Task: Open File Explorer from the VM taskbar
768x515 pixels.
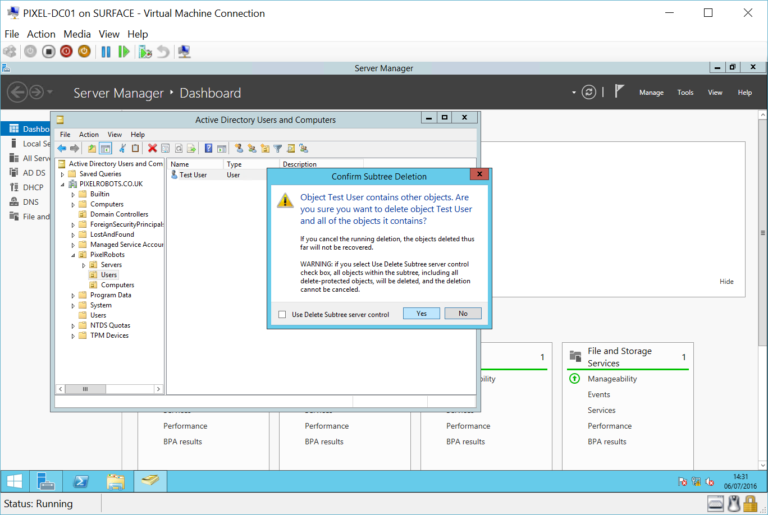Action: 116,482
